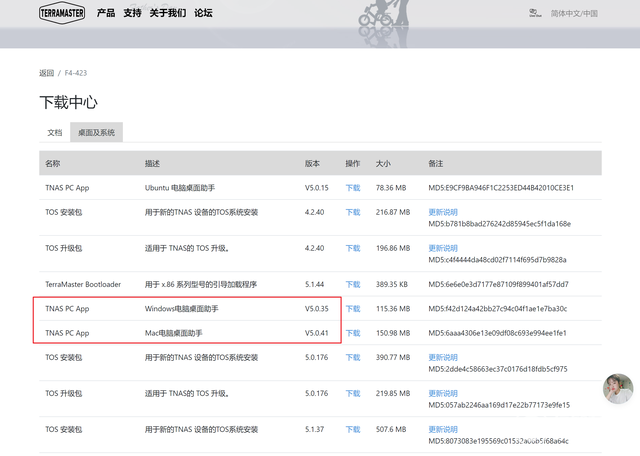Open 更新说明 for TOS 安装包 5.0.176
The width and height of the screenshot is (640, 456).
(x=443, y=358)
